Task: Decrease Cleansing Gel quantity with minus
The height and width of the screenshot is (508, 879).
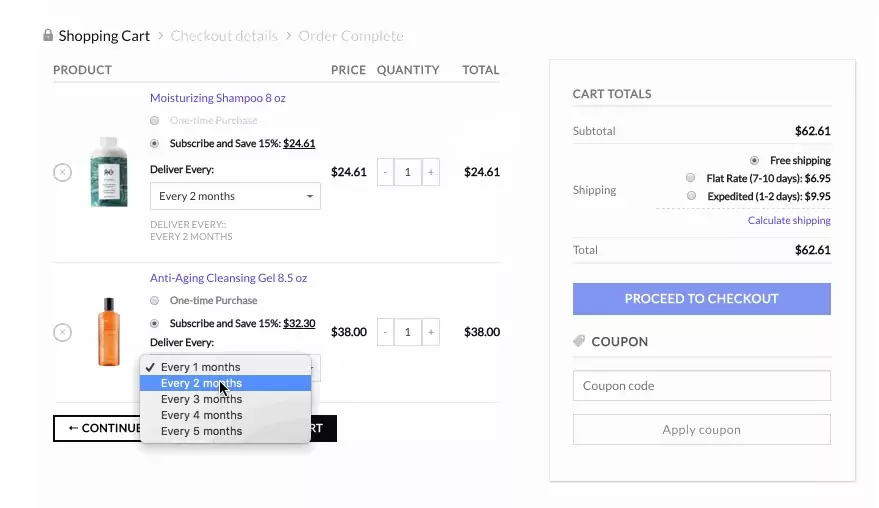Action: [x=385, y=332]
